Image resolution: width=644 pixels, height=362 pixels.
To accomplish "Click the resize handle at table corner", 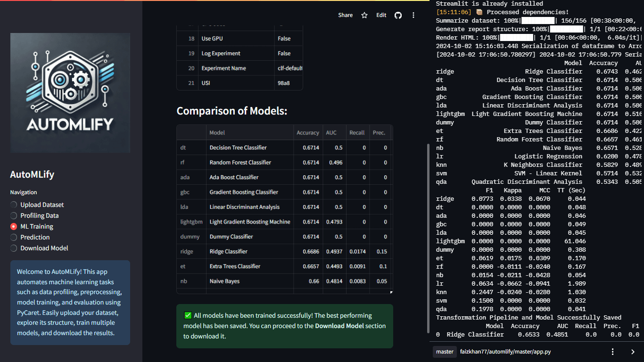I will click(x=391, y=292).
